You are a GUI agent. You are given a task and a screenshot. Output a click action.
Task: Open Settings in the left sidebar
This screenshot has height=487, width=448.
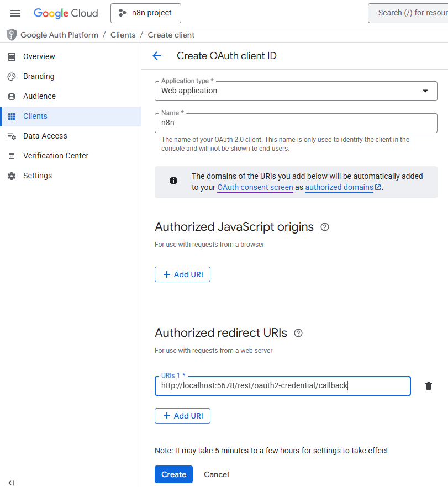coord(37,176)
